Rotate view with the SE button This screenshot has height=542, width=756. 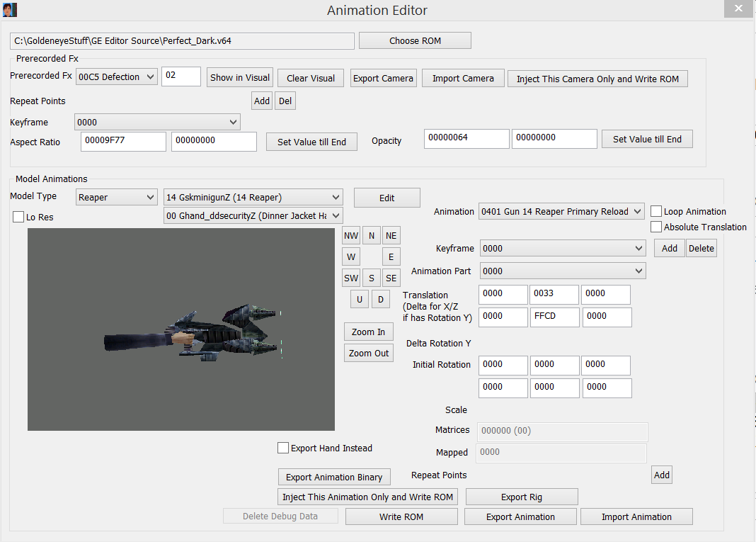click(x=391, y=278)
